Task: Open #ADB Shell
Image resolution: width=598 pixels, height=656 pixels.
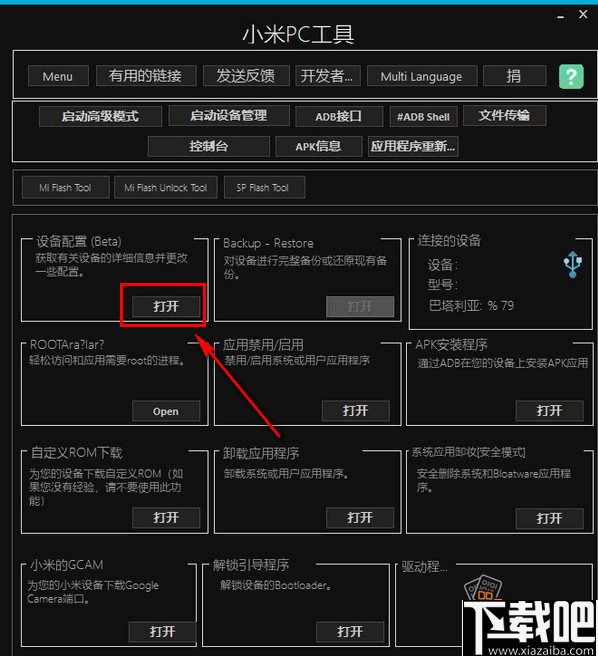Action: click(x=423, y=116)
